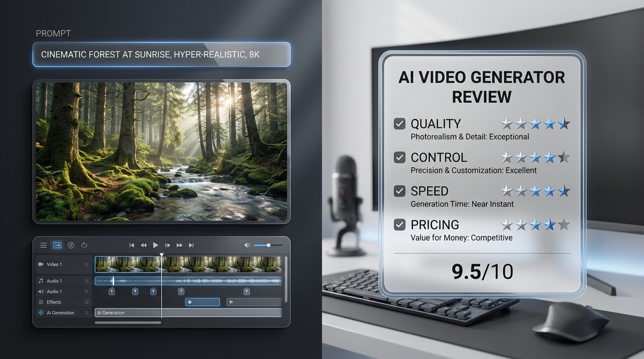Click the Video 1 track drag handle
This screenshot has width=644, height=359.
click(x=87, y=265)
